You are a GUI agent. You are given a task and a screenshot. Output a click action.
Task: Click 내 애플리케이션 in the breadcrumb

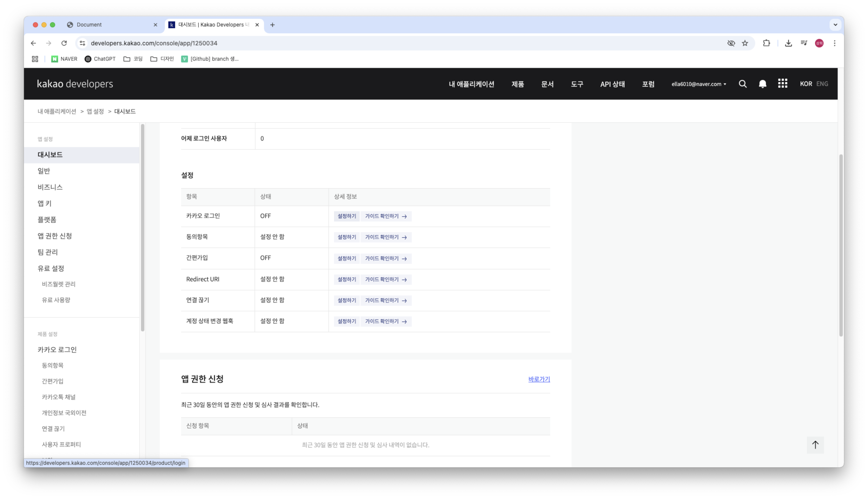coord(57,111)
